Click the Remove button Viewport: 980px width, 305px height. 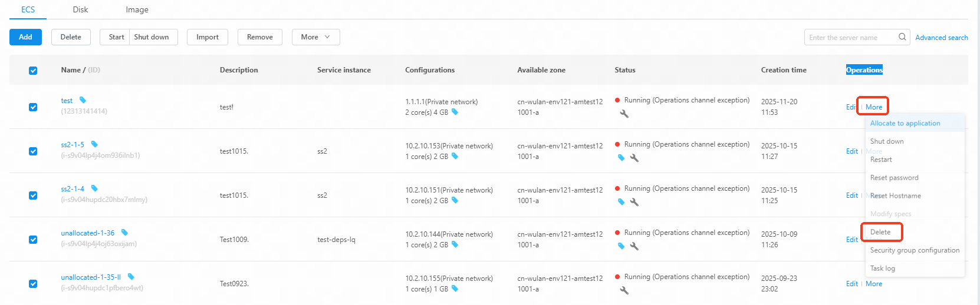(x=260, y=37)
